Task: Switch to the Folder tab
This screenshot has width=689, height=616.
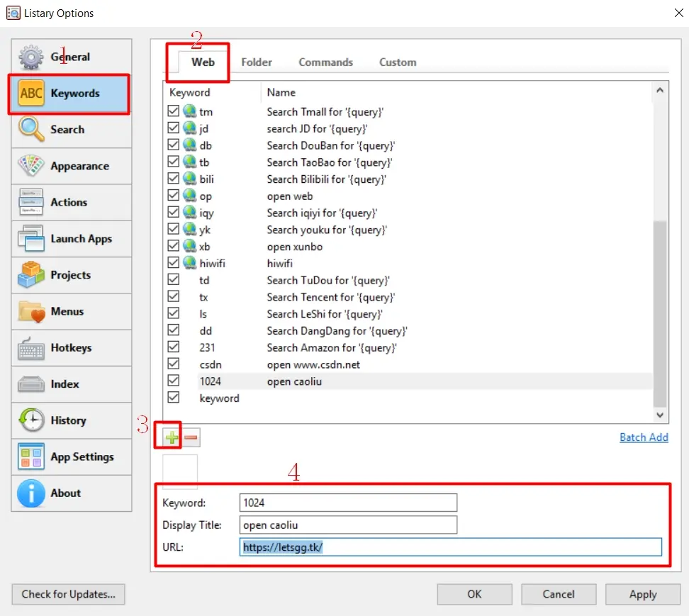Action: [x=256, y=62]
